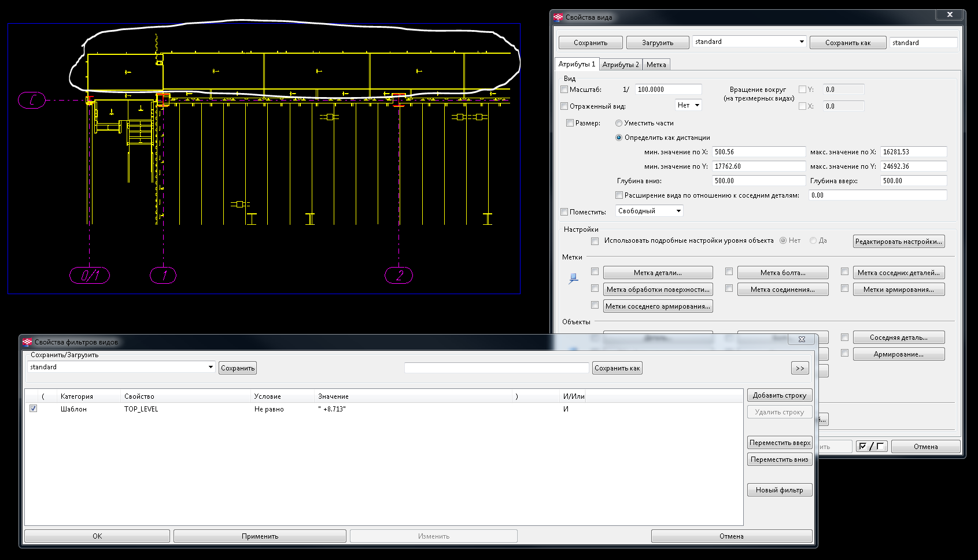The width and height of the screenshot is (978, 560).
Task: Open the Метка tab
Action: point(656,65)
